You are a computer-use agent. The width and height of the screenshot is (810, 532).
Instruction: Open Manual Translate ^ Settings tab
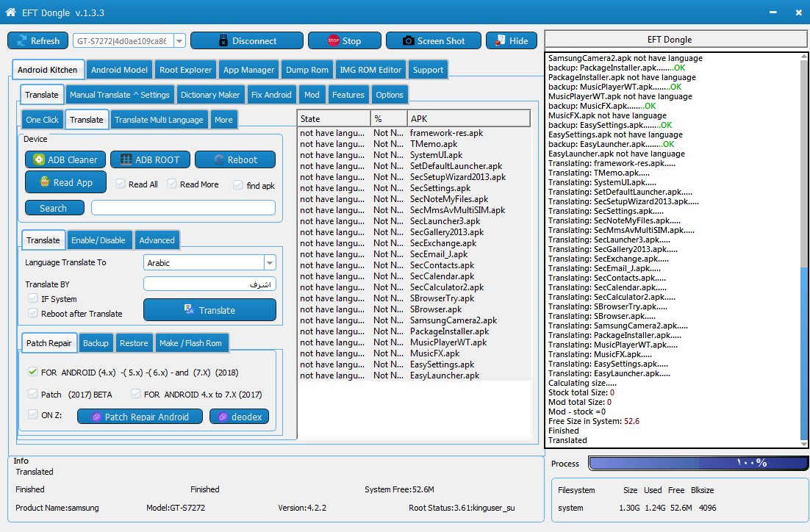119,95
